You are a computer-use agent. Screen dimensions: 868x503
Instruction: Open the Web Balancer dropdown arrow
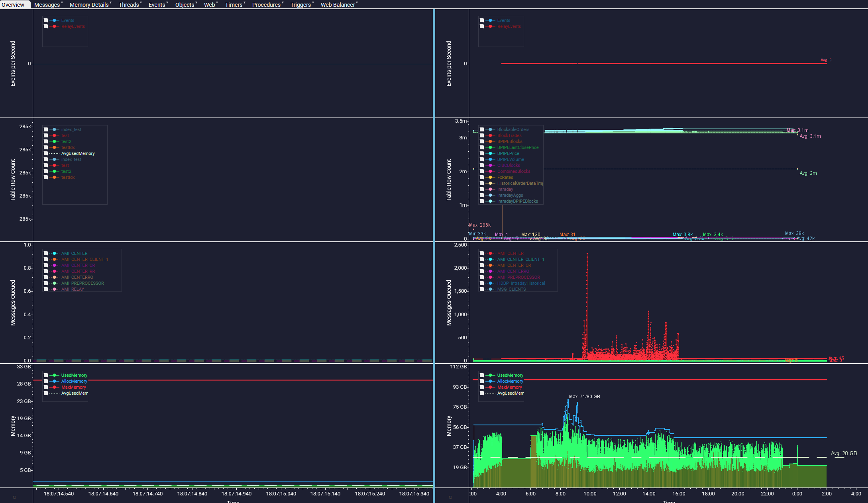[x=357, y=3]
